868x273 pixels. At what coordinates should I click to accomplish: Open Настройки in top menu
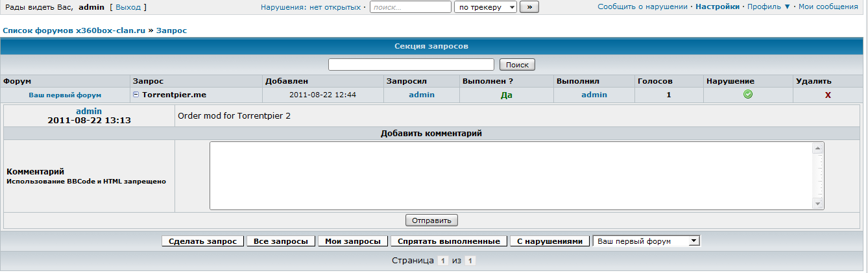[717, 6]
